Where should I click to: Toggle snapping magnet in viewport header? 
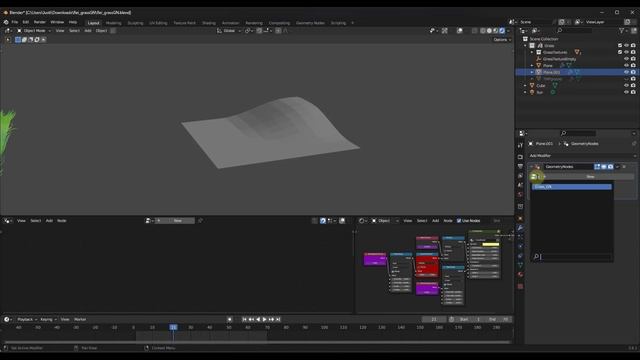[259, 31]
